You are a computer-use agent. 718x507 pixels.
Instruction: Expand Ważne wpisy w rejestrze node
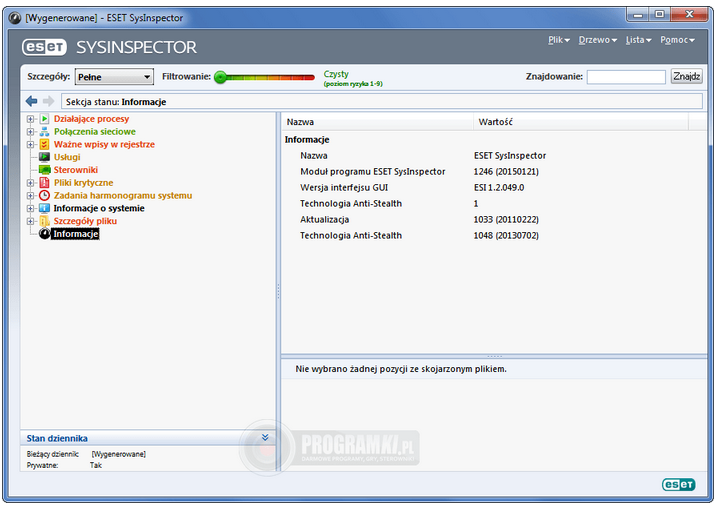(30, 145)
